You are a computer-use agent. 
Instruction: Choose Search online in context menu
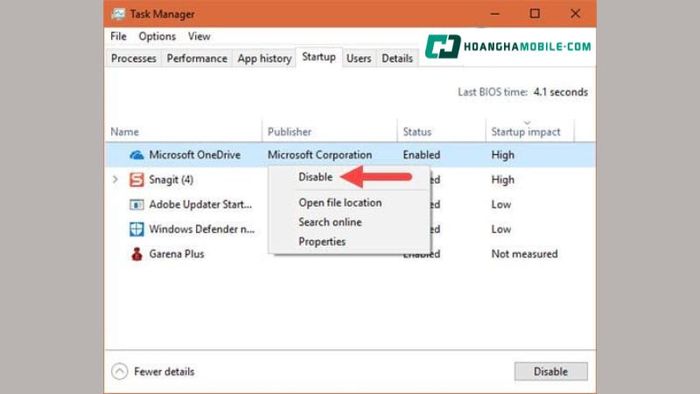coord(330,222)
